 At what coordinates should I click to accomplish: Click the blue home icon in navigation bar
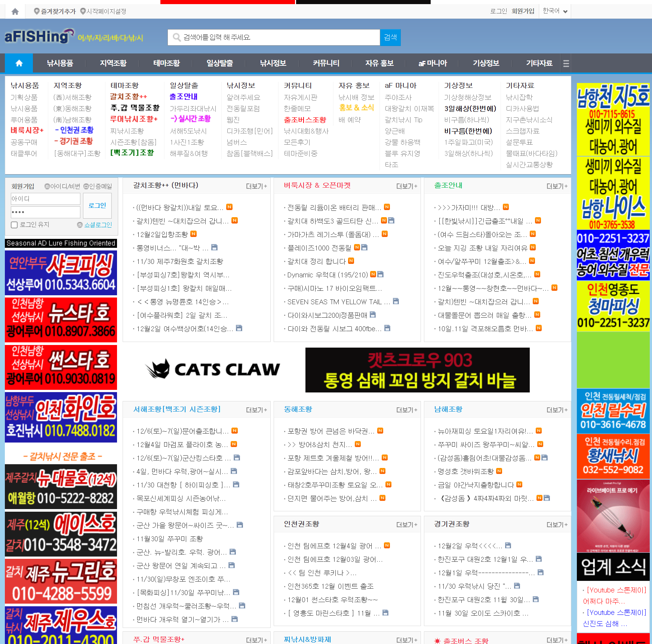tap(19, 63)
